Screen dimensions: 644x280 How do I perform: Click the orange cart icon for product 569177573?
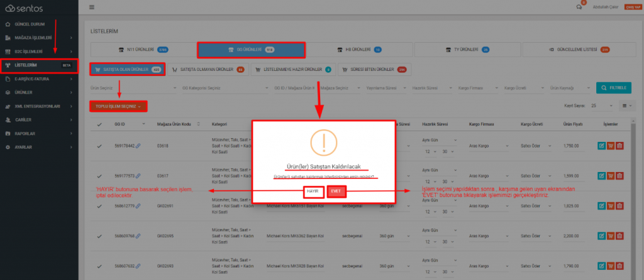point(611,177)
